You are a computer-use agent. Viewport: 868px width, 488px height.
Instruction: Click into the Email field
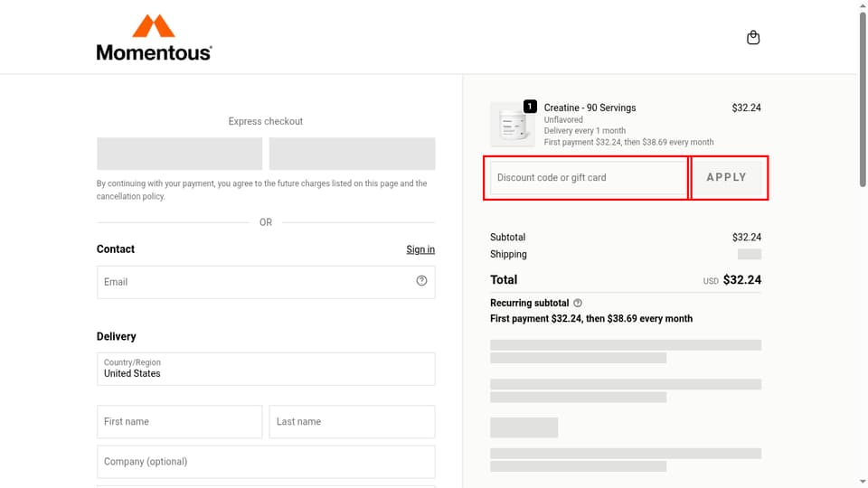266,282
